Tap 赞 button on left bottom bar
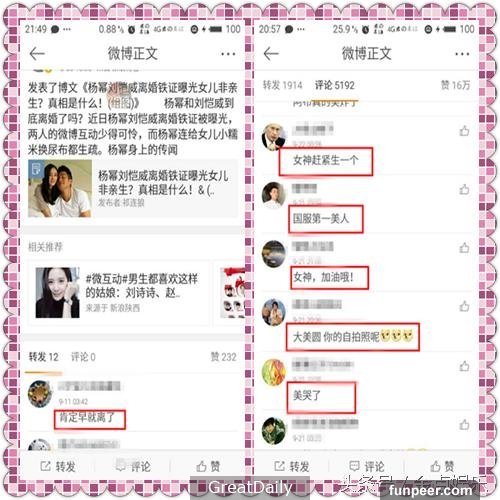This screenshot has height=500, width=500. pyautogui.click(x=208, y=466)
